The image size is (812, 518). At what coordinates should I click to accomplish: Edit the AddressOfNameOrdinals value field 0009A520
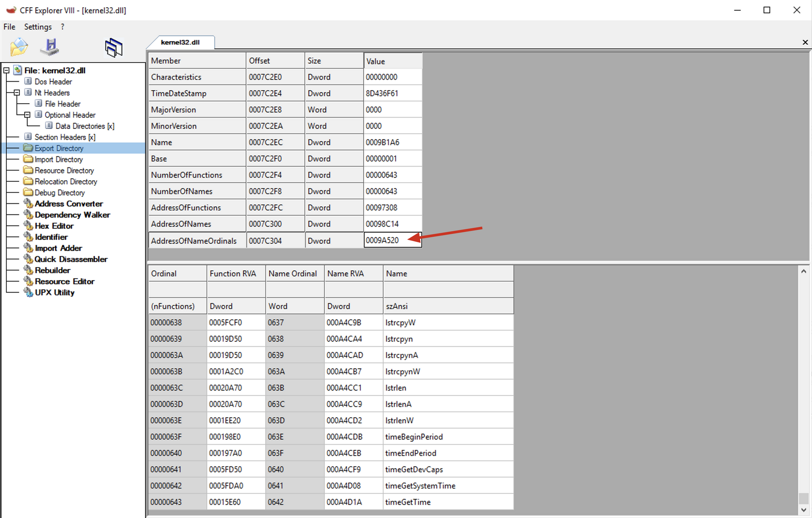point(392,240)
